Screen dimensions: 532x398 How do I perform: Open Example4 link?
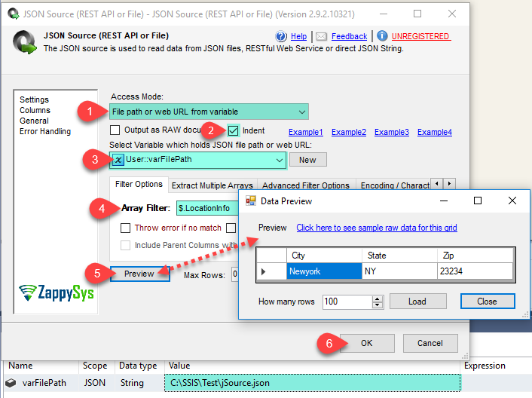pos(435,132)
